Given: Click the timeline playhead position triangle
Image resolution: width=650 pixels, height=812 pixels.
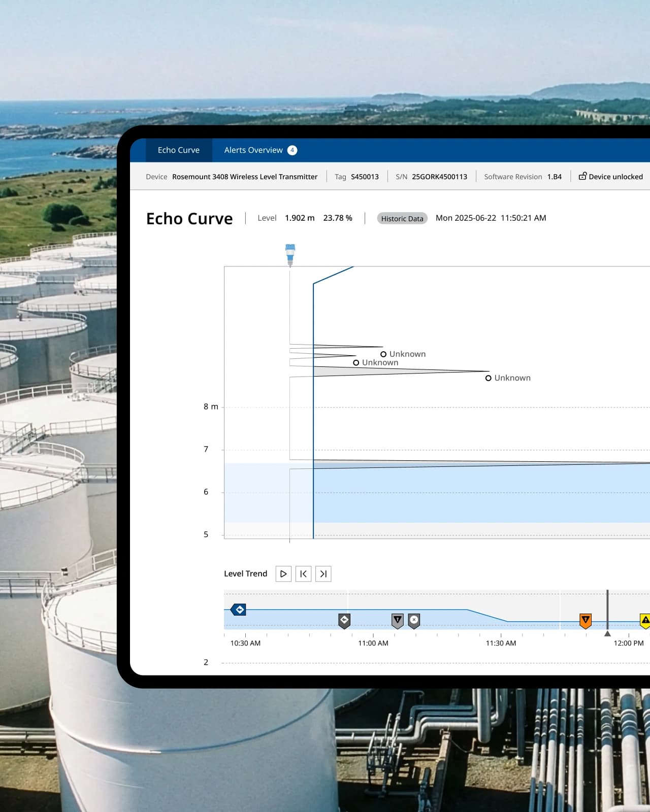Looking at the screenshot, I should point(607,633).
